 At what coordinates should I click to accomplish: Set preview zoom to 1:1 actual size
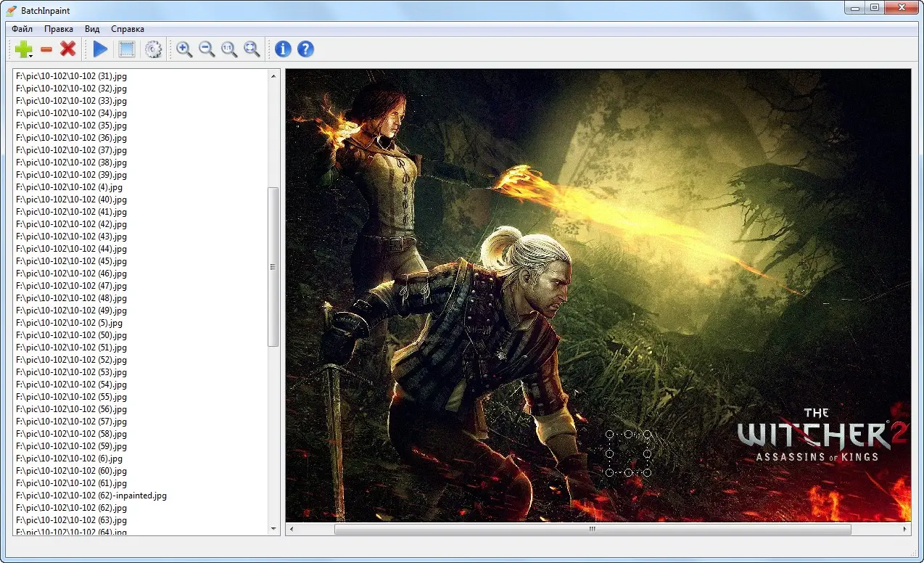pos(229,49)
